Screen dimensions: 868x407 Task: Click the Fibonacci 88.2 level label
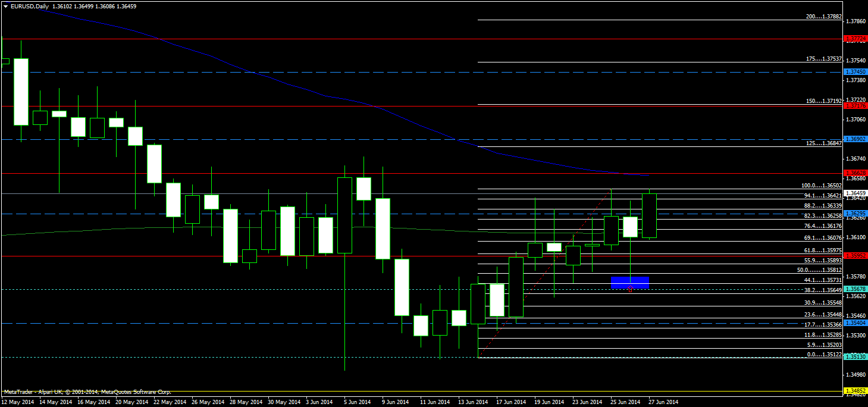(823, 205)
